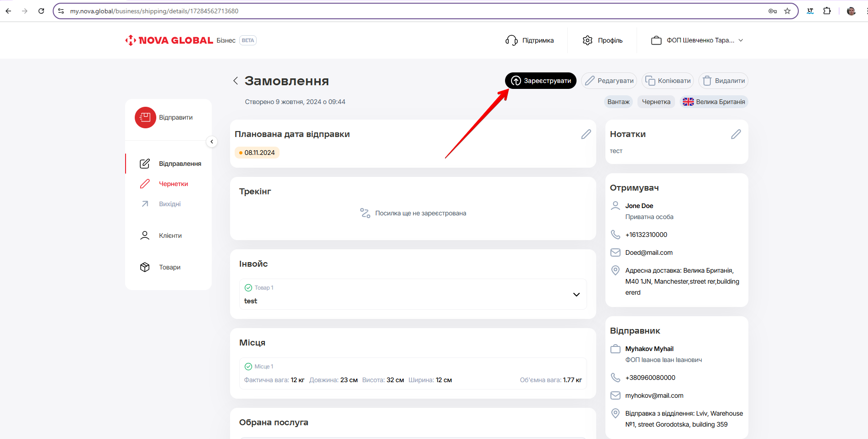Click the red Відправити send icon
868x439 pixels.
click(145, 118)
